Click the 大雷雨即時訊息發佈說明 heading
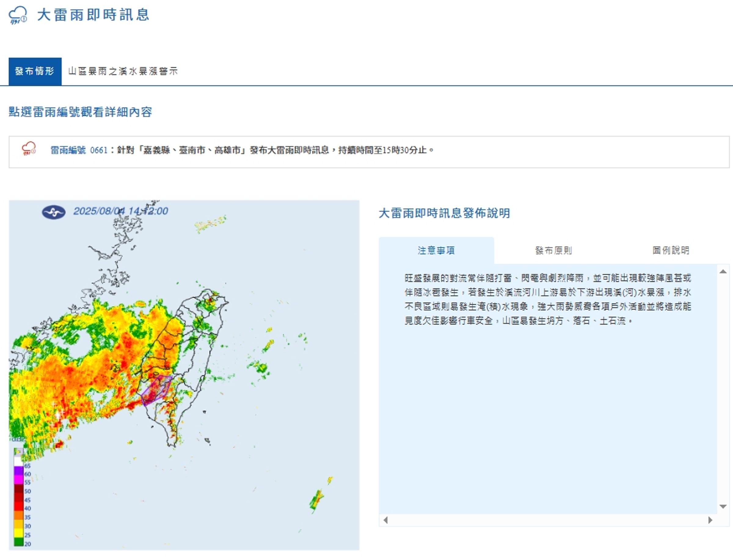The height and width of the screenshot is (560, 733). (444, 213)
